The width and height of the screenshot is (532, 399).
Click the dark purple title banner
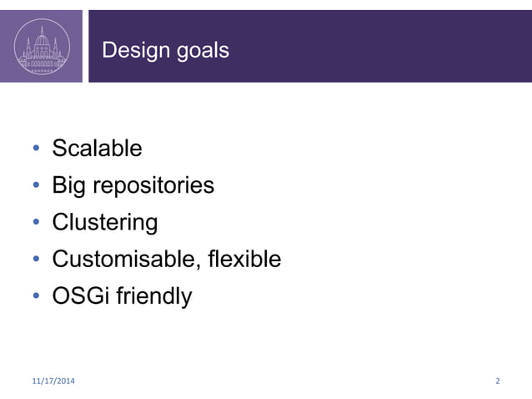310,46
